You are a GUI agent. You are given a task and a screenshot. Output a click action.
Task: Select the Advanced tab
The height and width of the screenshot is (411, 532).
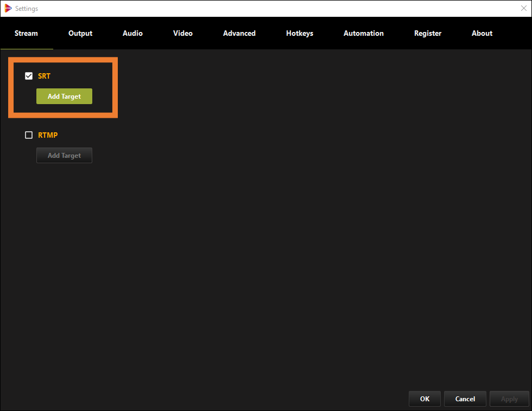(x=239, y=33)
